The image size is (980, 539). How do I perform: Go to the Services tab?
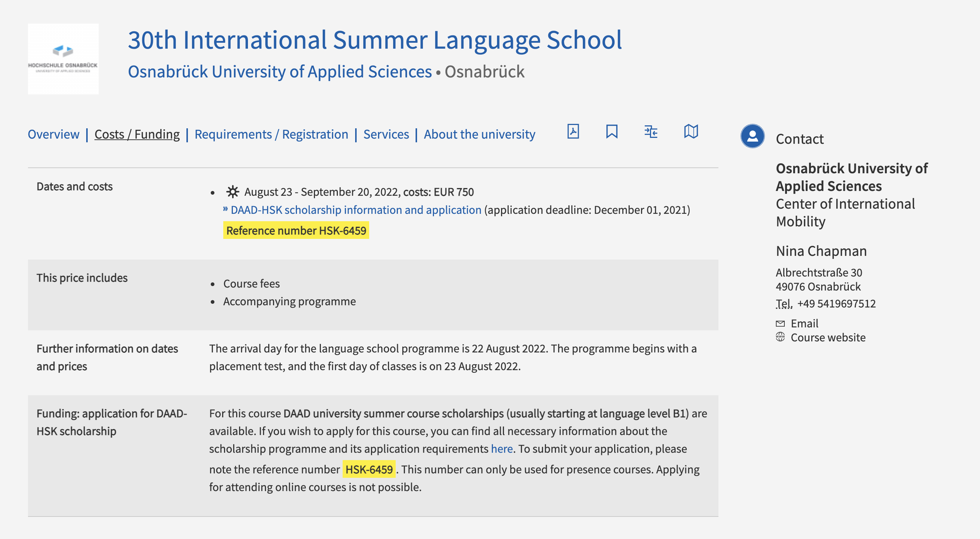coord(386,134)
